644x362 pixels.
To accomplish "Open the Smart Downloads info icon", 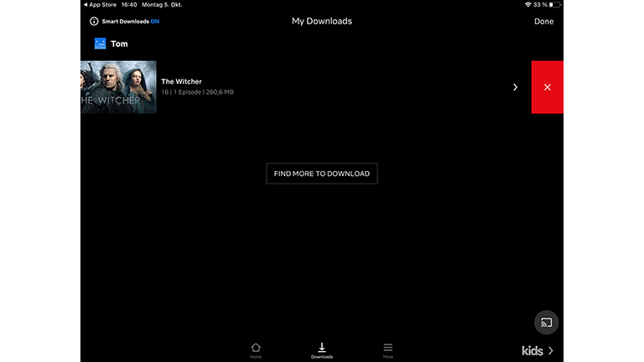I will pos(94,21).
